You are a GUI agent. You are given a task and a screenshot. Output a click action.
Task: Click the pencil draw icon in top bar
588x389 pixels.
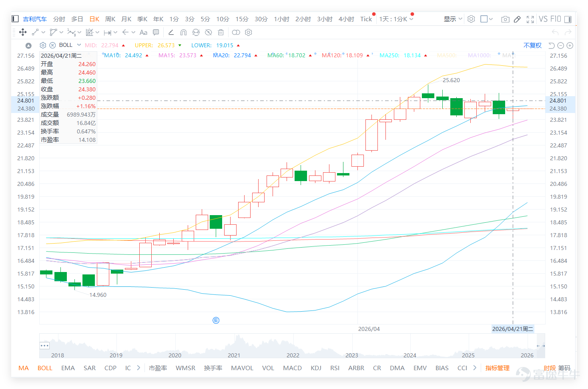click(517, 19)
